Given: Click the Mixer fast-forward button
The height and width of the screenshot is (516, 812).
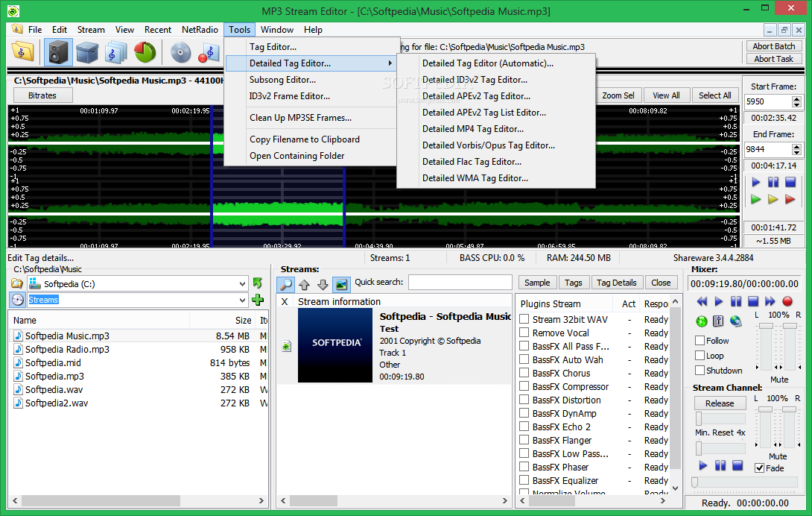Looking at the screenshot, I should [770, 301].
